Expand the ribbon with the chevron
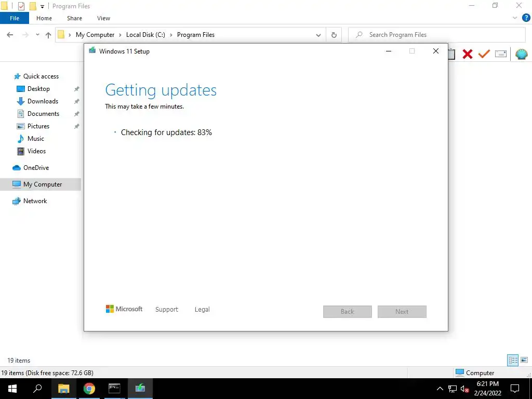This screenshot has width=532, height=399. tap(515, 18)
